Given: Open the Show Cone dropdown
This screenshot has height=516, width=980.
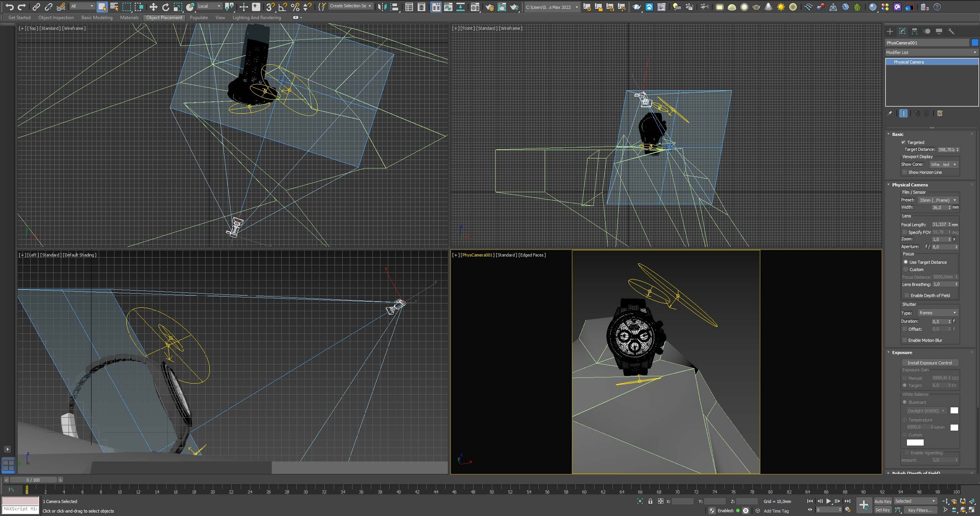Looking at the screenshot, I should 944,165.
